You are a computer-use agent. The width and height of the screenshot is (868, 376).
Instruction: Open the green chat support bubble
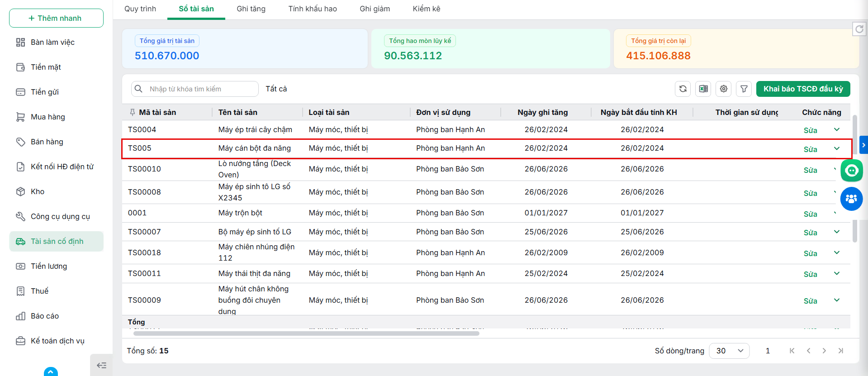pyautogui.click(x=852, y=171)
